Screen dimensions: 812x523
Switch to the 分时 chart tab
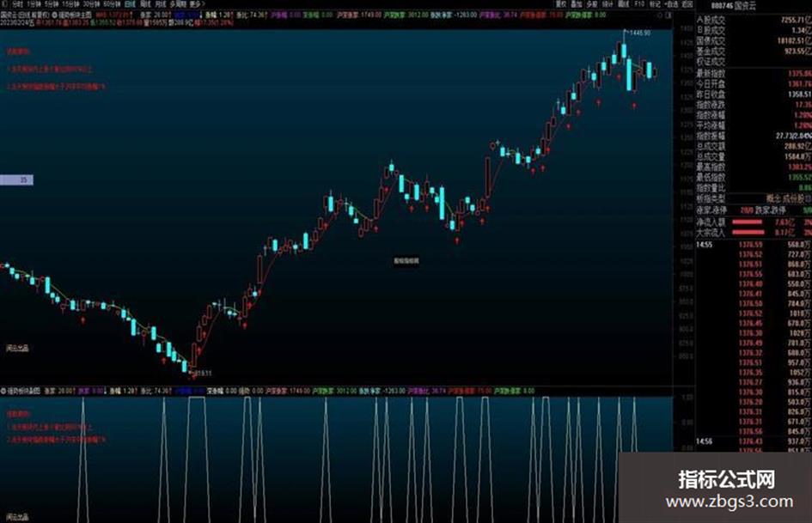pos(17,4)
